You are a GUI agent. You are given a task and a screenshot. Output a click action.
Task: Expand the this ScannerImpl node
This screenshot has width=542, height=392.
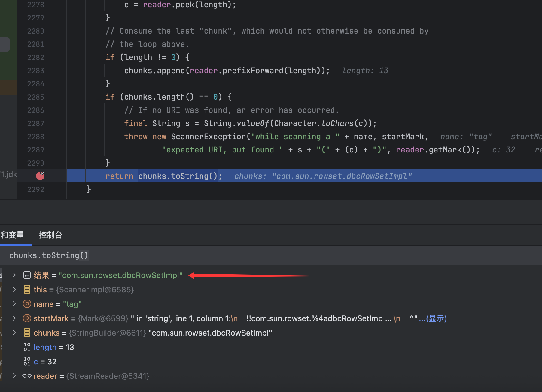click(14, 289)
